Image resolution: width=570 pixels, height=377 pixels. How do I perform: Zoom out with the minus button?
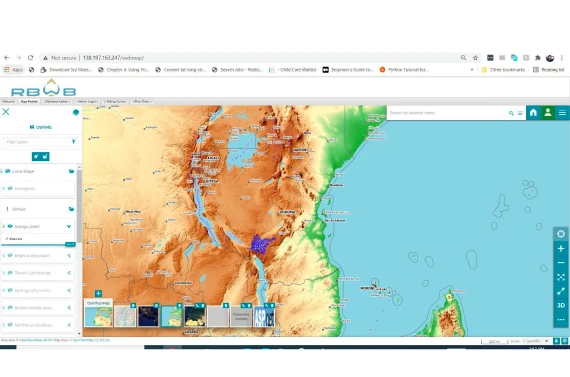pyautogui.click(x=561, y=262)
